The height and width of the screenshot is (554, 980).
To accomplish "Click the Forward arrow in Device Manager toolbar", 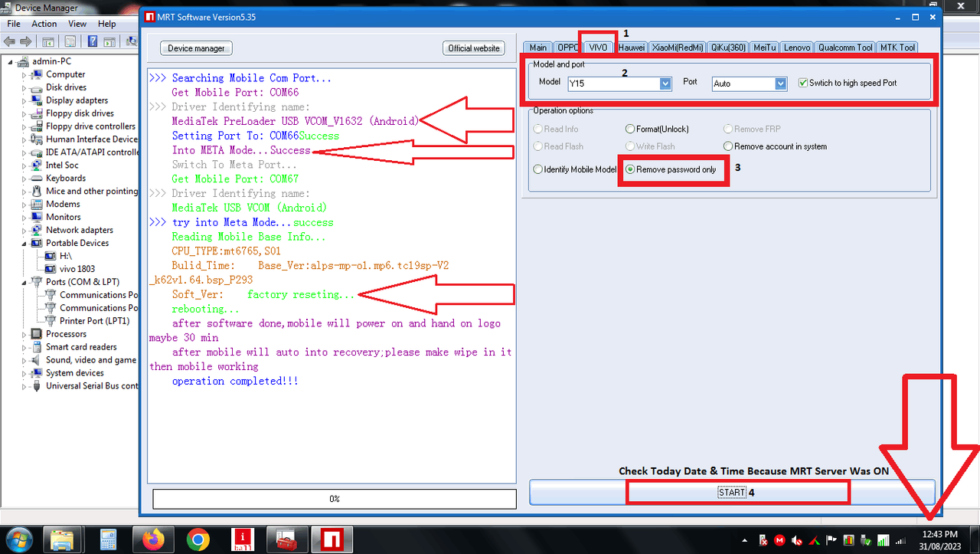I will [27, 41].
